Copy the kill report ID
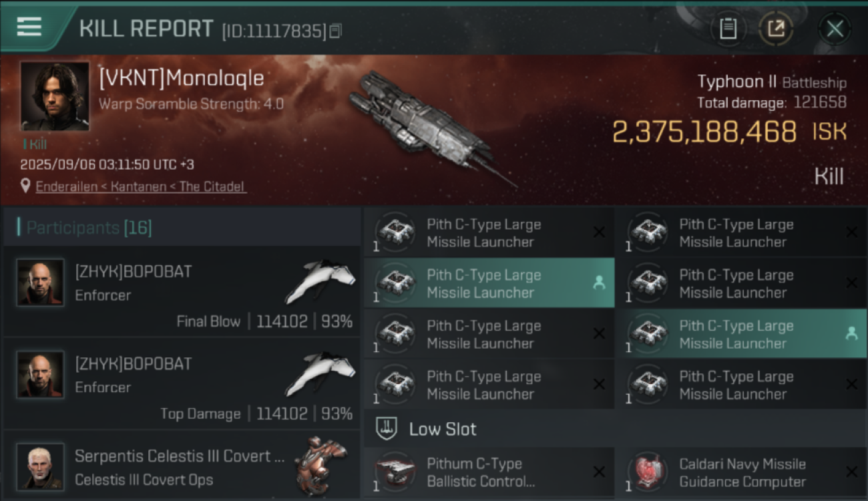The width and height of the screenshot is (868, 501). click(335, 31)
